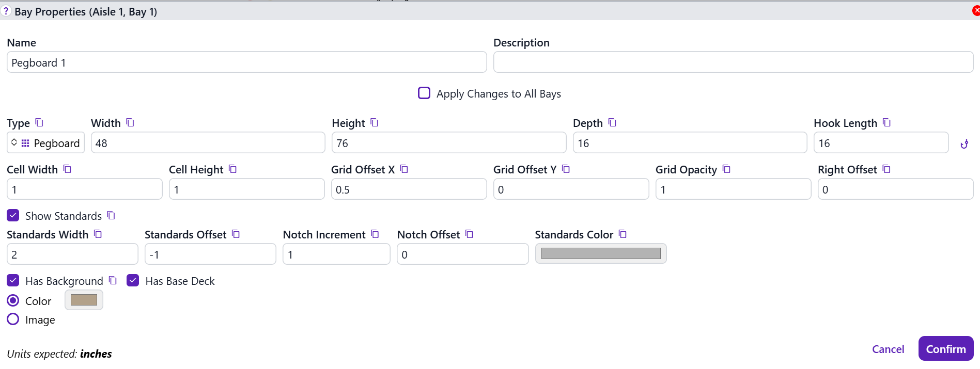
Task: Open the tan background Color swatch
Action: point(84,300)
